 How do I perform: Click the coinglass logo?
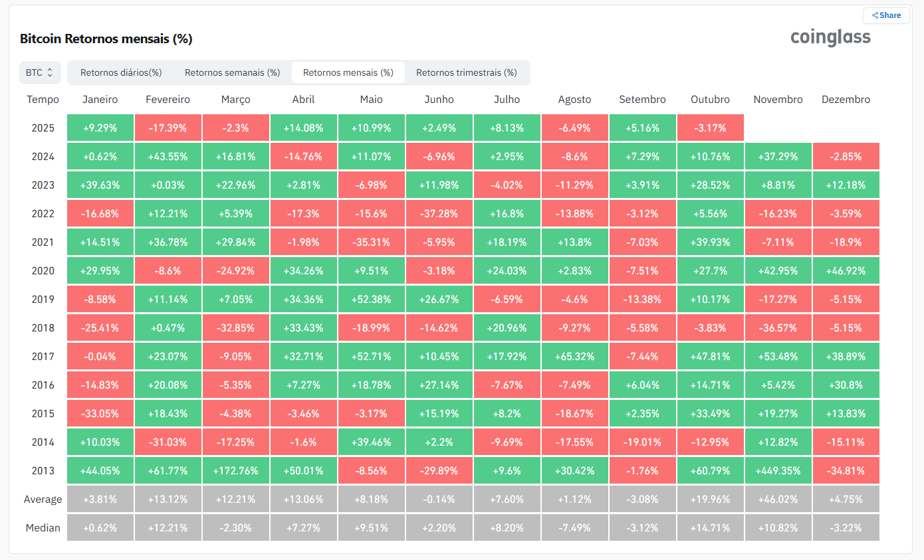830,38
